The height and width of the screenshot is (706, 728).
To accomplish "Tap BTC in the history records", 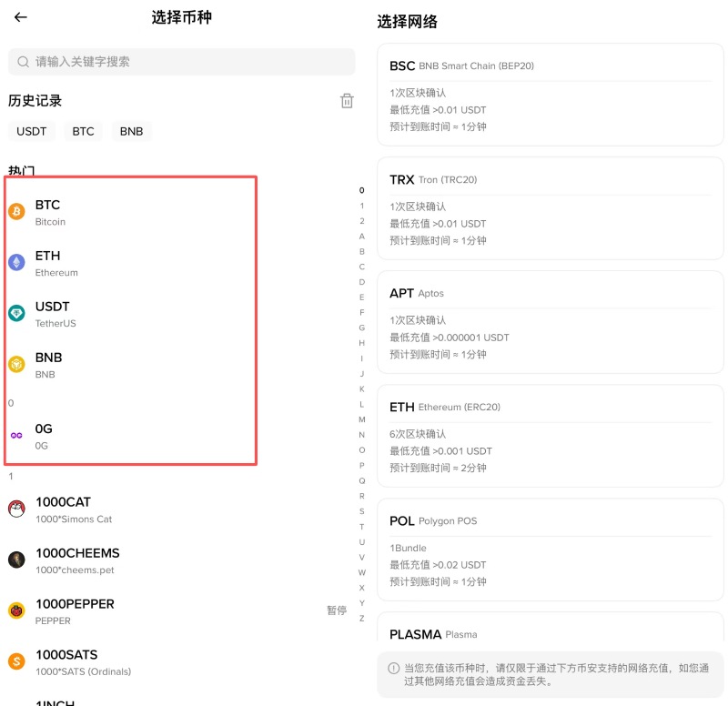I will [83, 131].
